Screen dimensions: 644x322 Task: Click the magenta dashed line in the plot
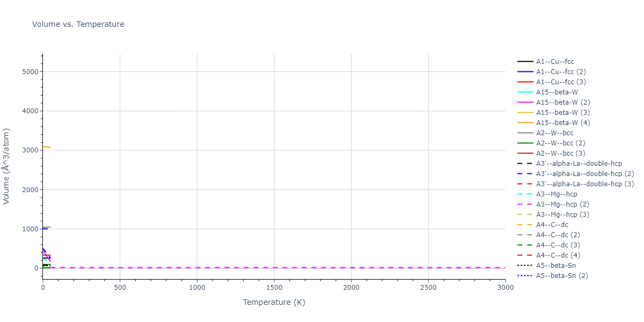coord(322,267)
